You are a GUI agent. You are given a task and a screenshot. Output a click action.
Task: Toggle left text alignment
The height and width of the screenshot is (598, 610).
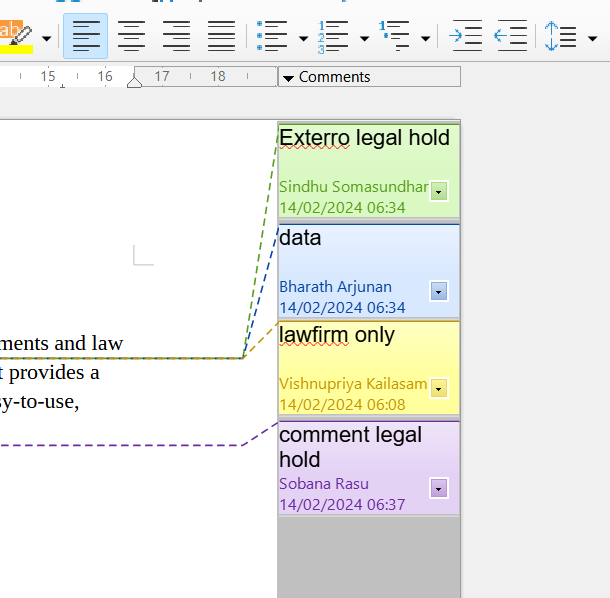86,37
